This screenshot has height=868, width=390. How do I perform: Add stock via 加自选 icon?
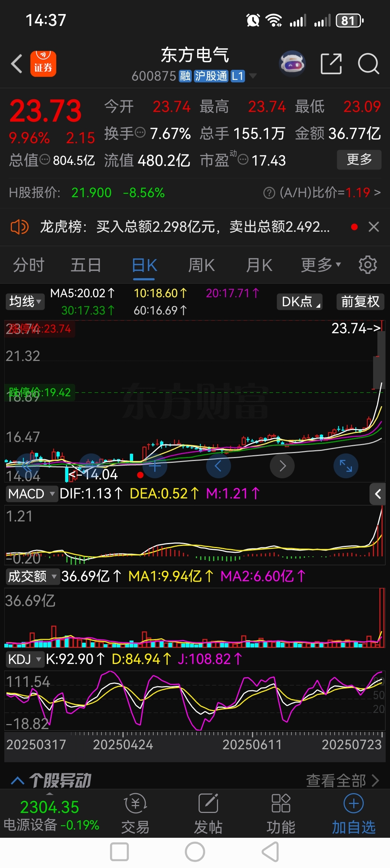[354, 814]
